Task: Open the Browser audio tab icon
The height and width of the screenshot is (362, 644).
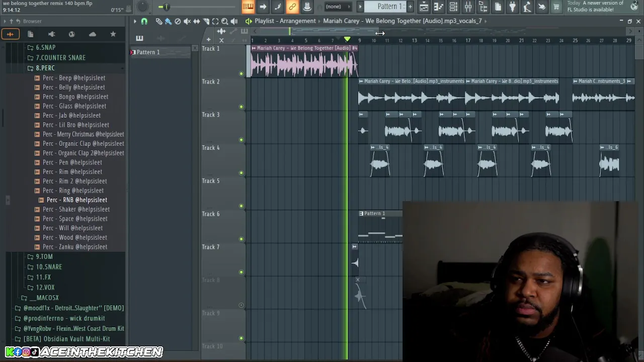Action: 10,34
